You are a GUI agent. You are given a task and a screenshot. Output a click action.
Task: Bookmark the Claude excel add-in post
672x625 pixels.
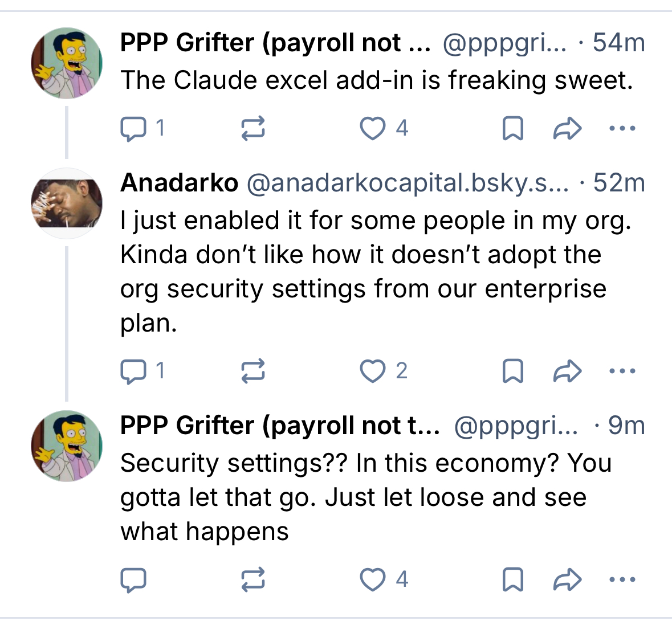[513, 128]
